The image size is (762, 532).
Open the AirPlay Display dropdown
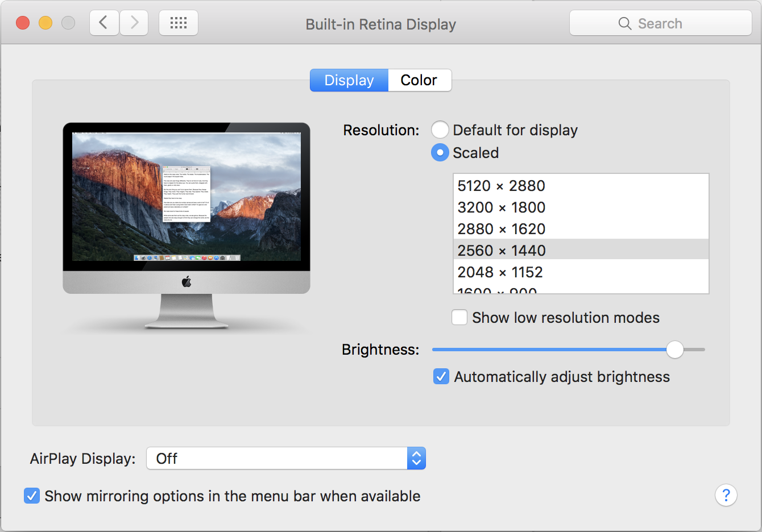pos(286,458)
